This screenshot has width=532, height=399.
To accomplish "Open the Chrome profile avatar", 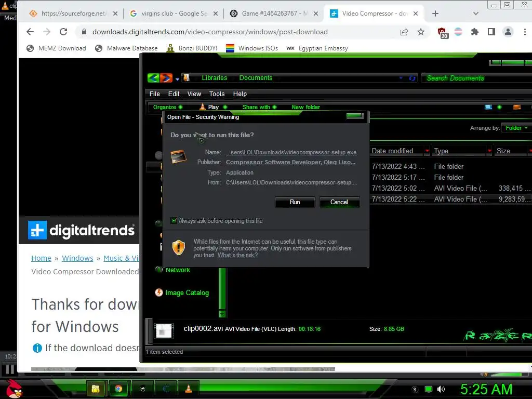I will click(x=508, y=32).
